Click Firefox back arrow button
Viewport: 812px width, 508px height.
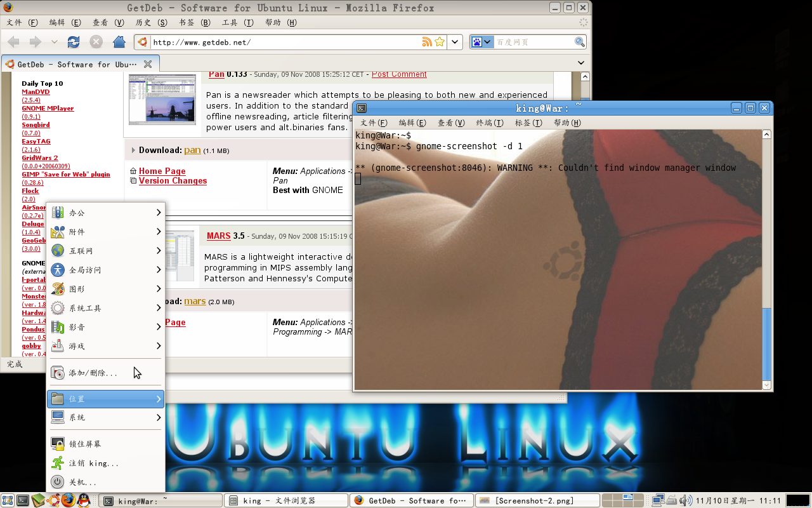(13, 42)
